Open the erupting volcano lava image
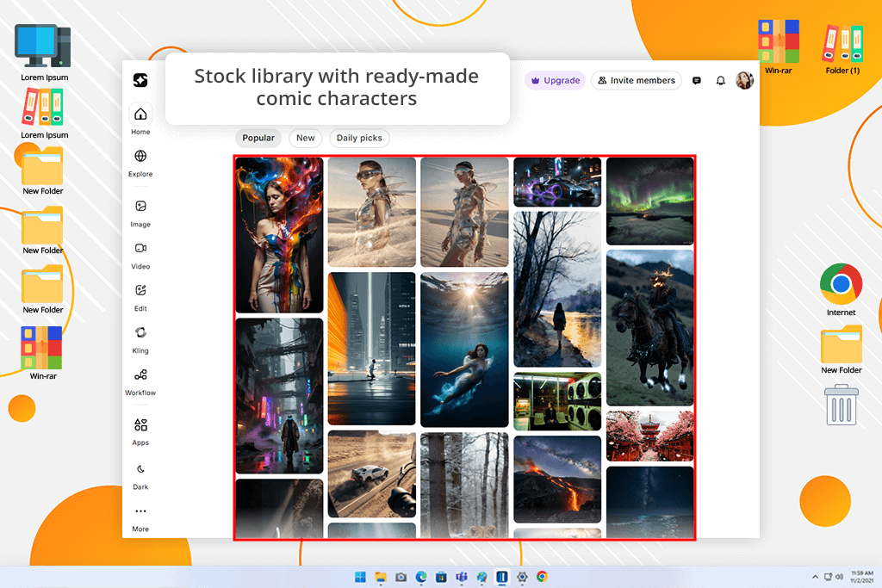The height and width of the screenshot is (588, 882). pos(557,480)
